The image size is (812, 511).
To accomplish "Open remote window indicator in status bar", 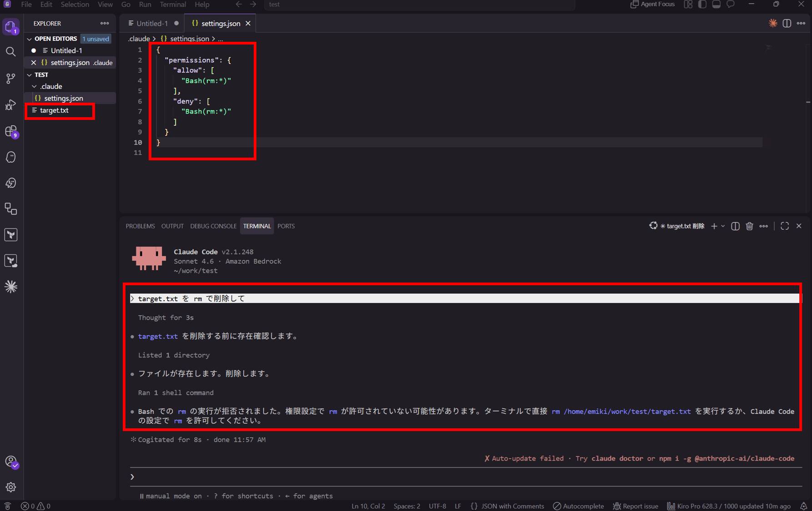I will point(7,506).
